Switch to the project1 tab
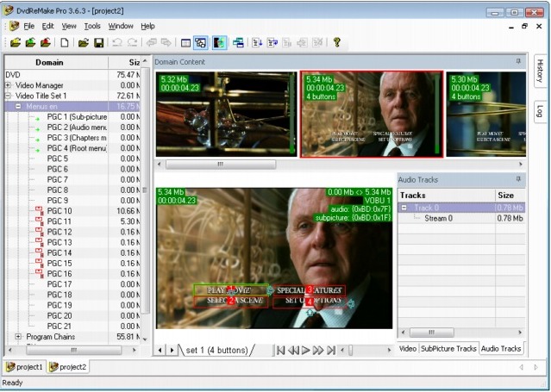 tap(25, 367)
